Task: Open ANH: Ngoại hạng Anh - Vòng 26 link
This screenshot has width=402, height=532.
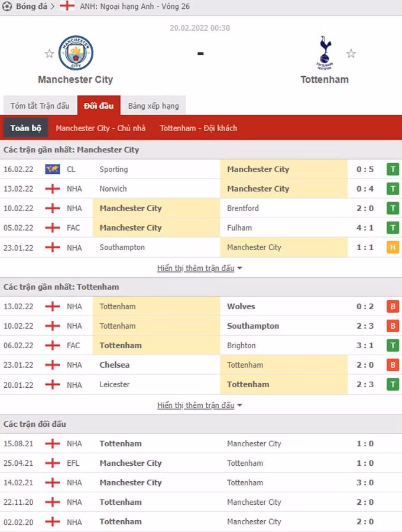Action: click(135, 7)
